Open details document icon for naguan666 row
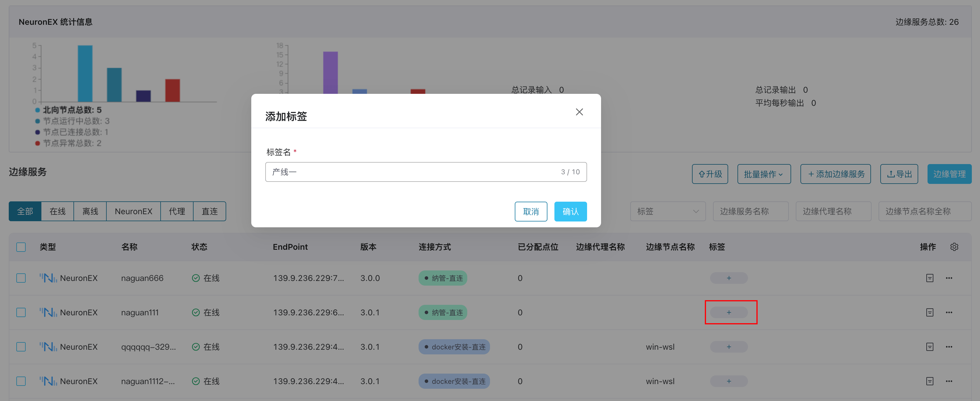 (929, 278)
